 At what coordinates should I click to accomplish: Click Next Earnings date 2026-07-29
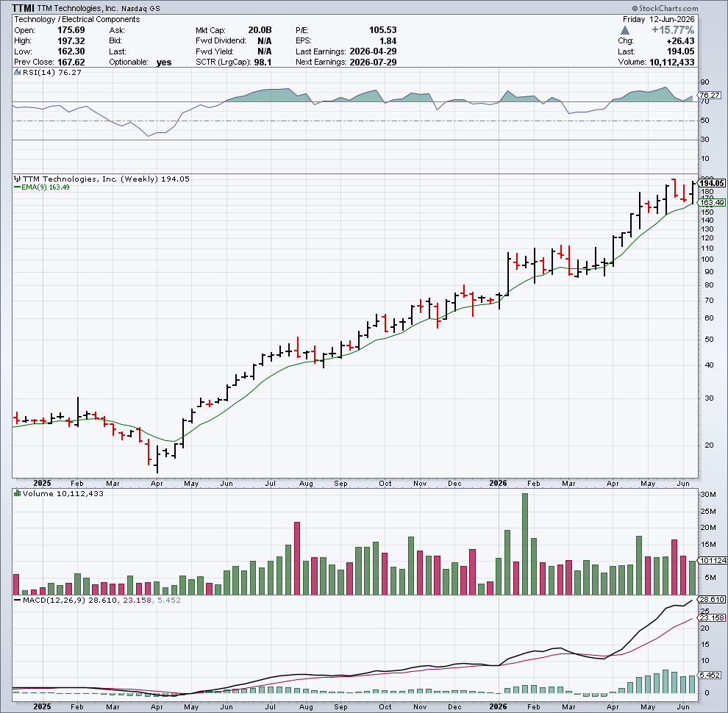(x=373, y=62)
